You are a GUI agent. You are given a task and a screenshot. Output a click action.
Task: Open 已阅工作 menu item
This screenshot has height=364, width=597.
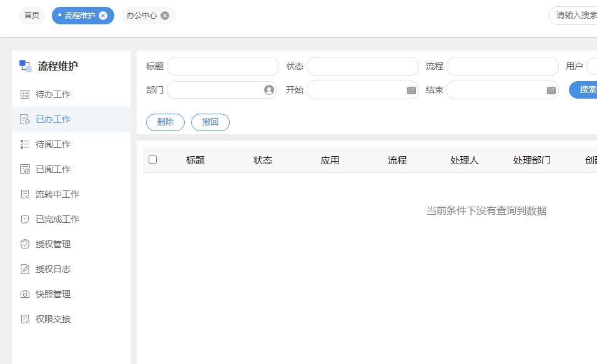pyautogui.click(x=71, y=169)
